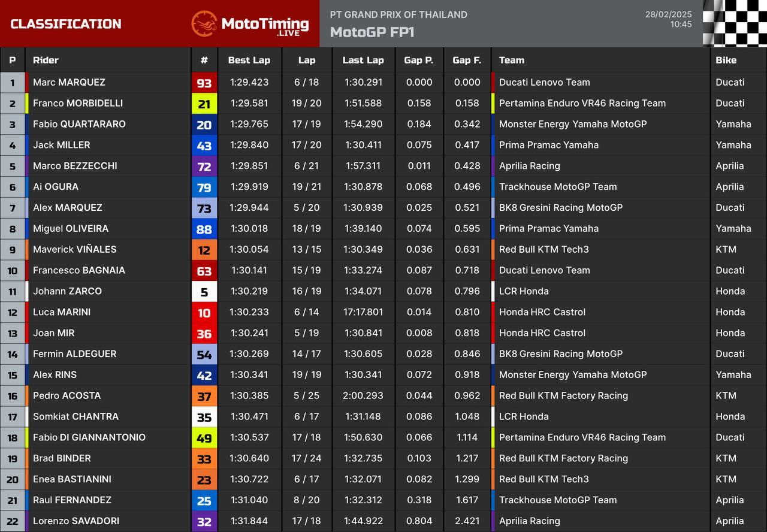767x532 pixels.
Task: Click bike Aprilia in Bezzecchi row
Action: [729, 165]
